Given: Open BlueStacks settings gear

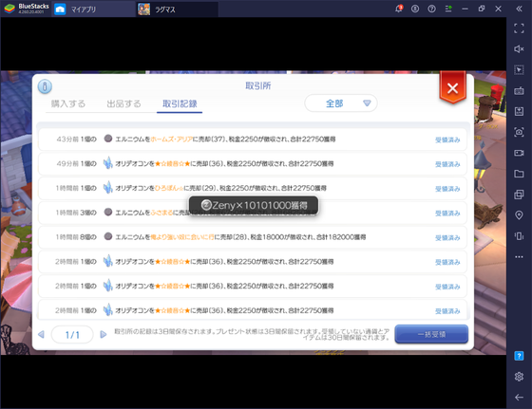Looking at the screenshot, I should [x=519, y=377].
